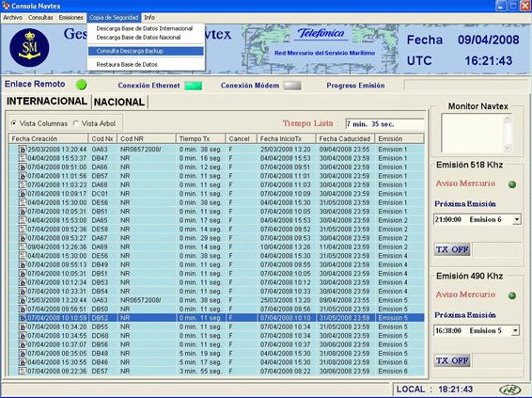Image resolution: width=532 pixels, height=398 pixels.
Task: Open the Consultas menu
Action: coord(40,17)
